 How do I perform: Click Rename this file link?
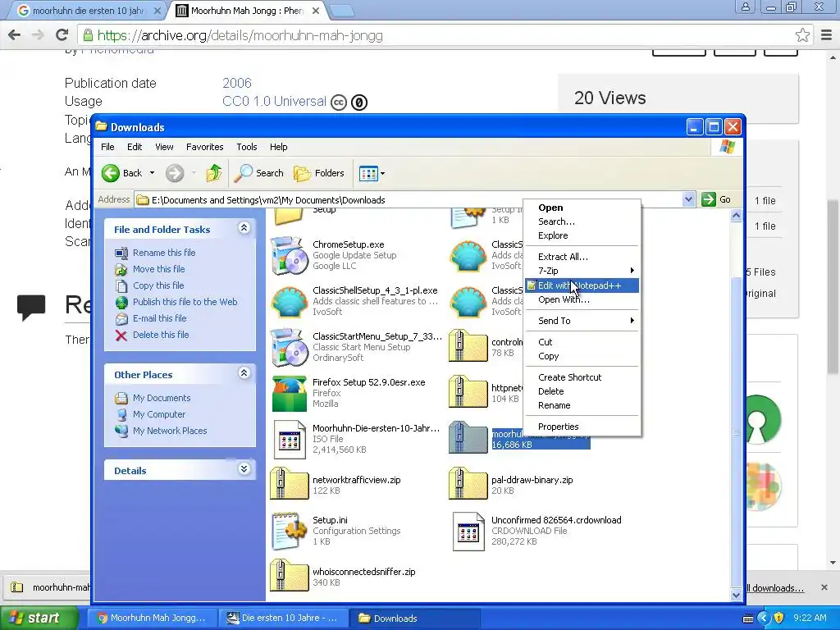164,253
